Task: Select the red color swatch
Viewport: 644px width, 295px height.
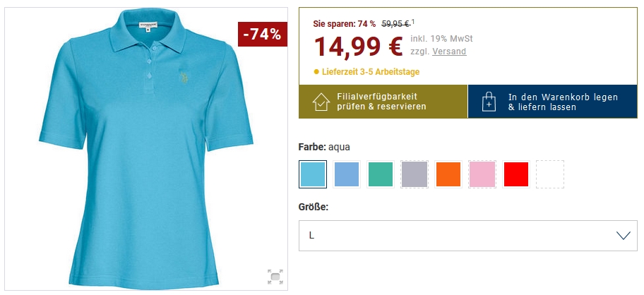Action: (x=516, y=174)
